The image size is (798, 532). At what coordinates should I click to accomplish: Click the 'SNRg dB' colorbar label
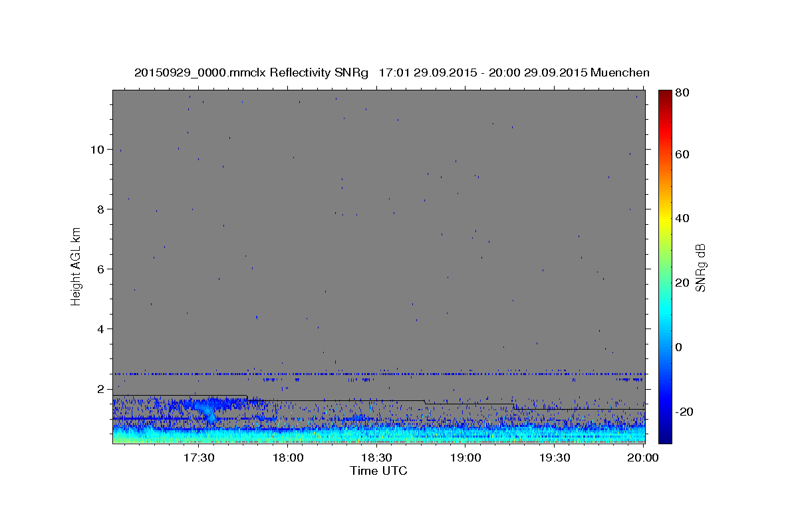(700, 268)
